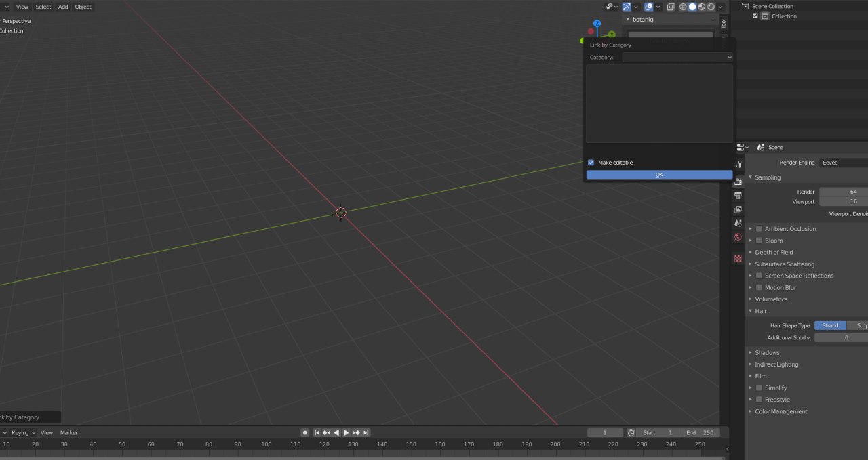Toggle X-ray view icon
Image resolution: width=868 pixels, height=460 pixels.
pos(671,7)
